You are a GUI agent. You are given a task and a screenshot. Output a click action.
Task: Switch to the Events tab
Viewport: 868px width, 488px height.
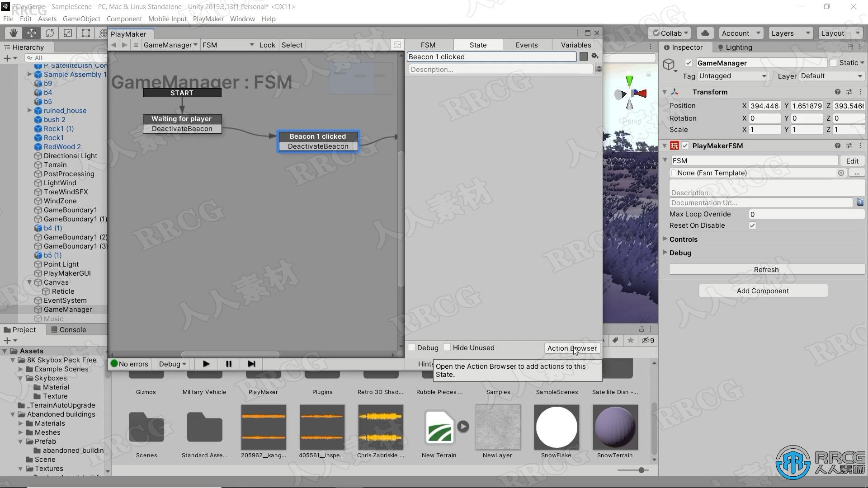(527, 45)
